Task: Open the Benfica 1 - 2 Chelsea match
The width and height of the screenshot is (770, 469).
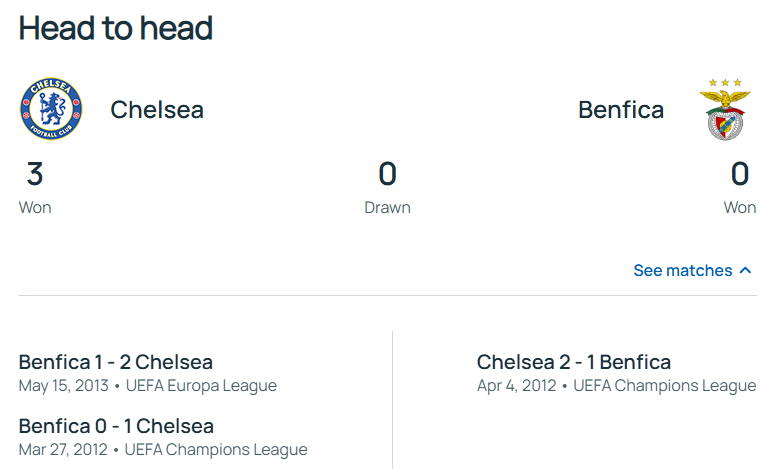Action: pyautogui.click(x=116, y=362)
